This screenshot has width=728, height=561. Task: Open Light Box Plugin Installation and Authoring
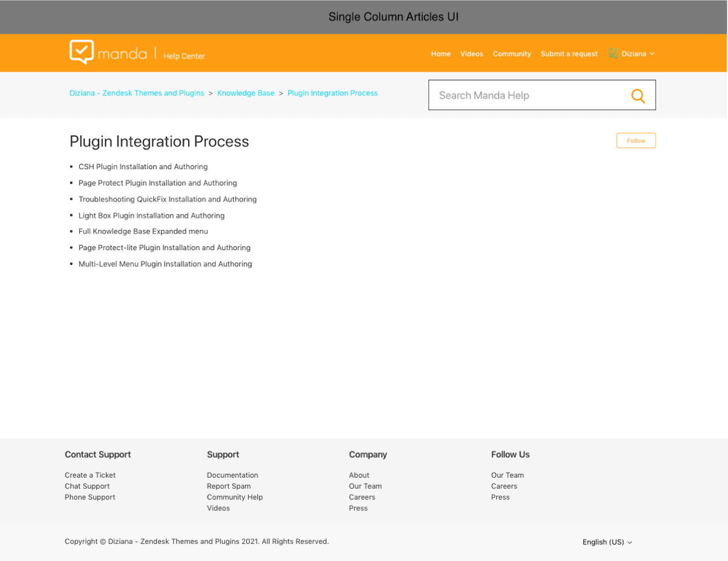(x=151, y=215)
